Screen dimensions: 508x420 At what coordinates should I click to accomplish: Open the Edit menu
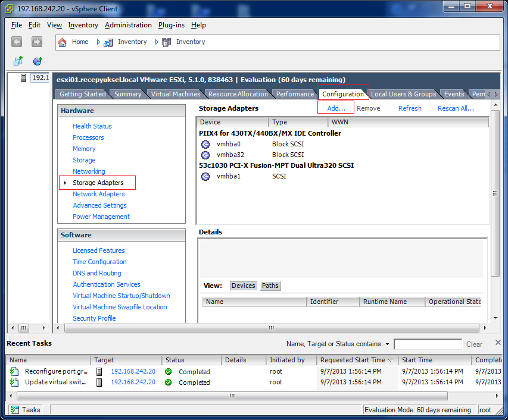35,25
